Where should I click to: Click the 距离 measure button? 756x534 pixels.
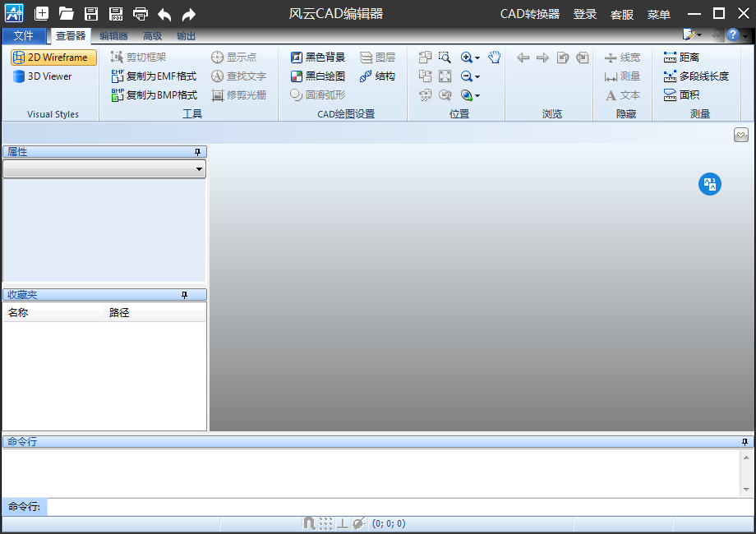click(681, 58)
